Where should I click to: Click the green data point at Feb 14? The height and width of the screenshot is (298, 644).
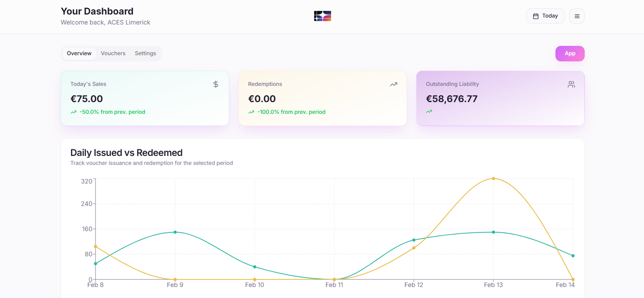point(573,256)
